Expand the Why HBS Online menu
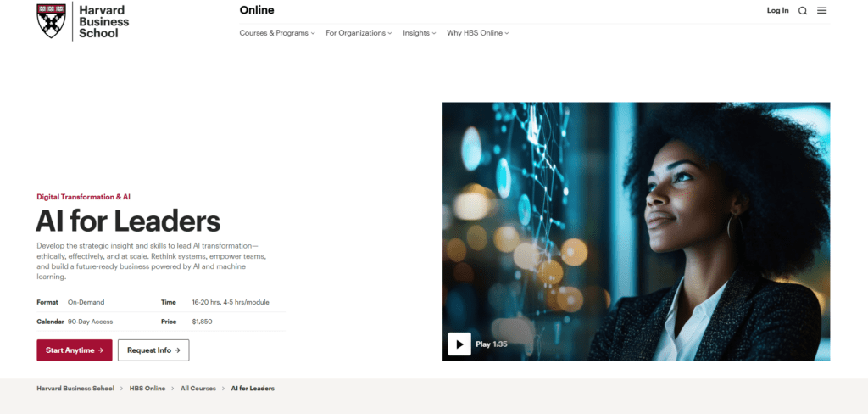The width and height of the screenshot is (868, 414). click(478, 33)
